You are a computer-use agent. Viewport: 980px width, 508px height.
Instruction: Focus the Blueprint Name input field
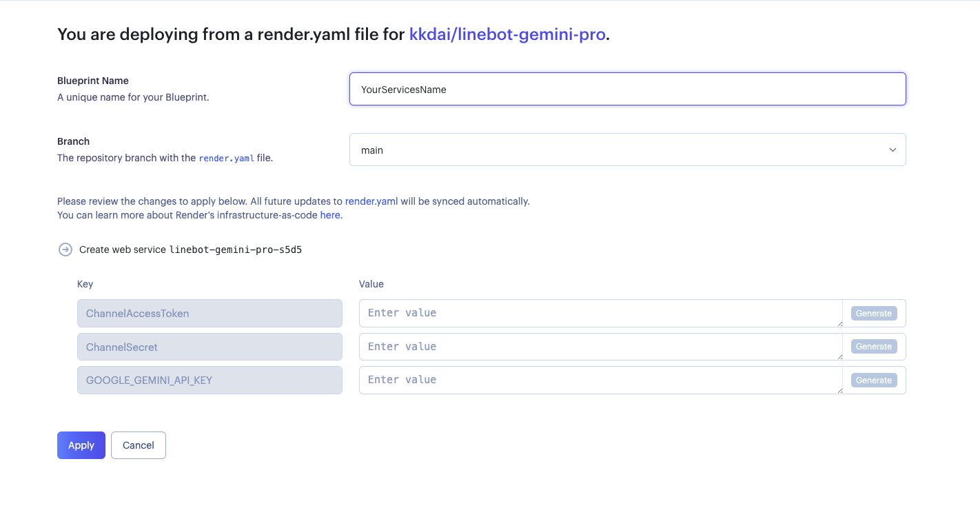coord(627,89)
